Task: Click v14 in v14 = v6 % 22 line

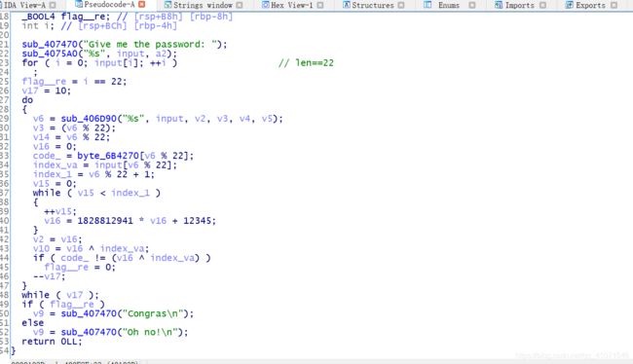Action: point(41,137)
